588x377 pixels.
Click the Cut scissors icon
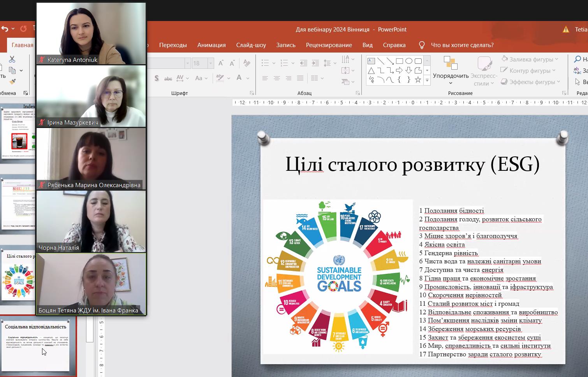coord(12,59)
